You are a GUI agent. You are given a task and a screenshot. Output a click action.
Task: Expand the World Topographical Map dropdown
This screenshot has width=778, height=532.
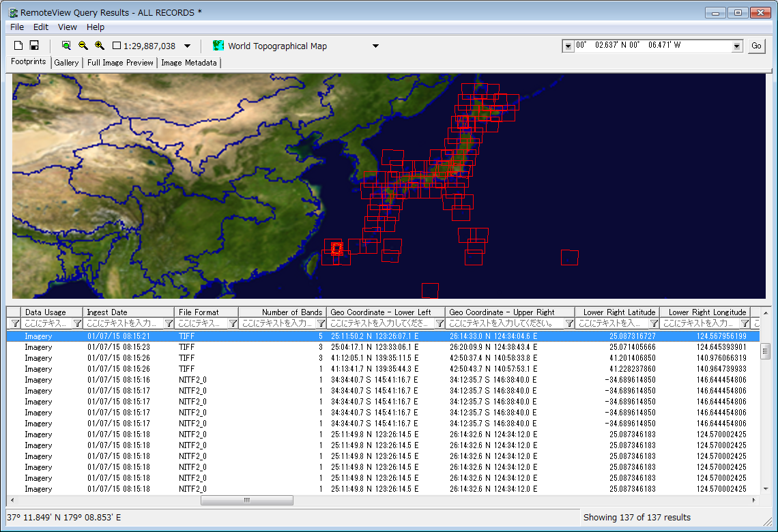click(375, 46)
